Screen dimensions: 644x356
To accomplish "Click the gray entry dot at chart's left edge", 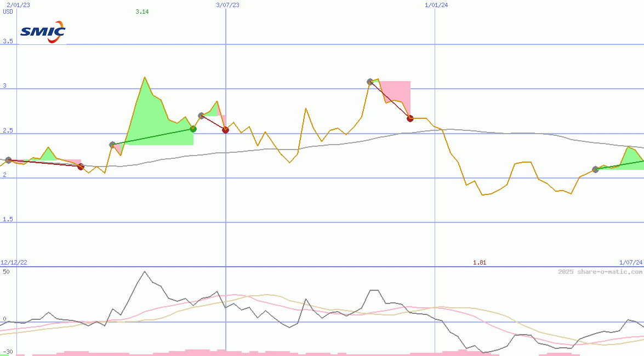I will 8,160.
